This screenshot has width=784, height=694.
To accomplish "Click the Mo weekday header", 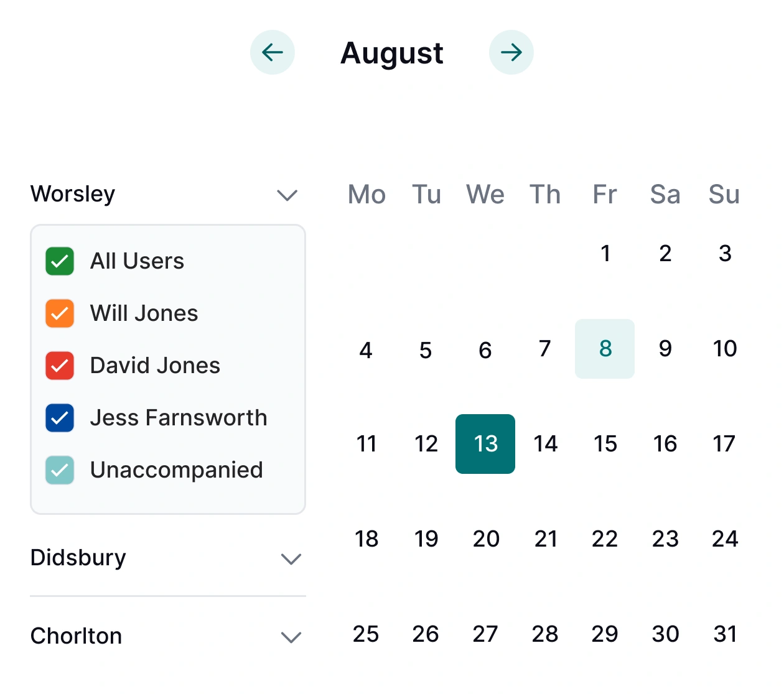I will [x=366, y=195].
